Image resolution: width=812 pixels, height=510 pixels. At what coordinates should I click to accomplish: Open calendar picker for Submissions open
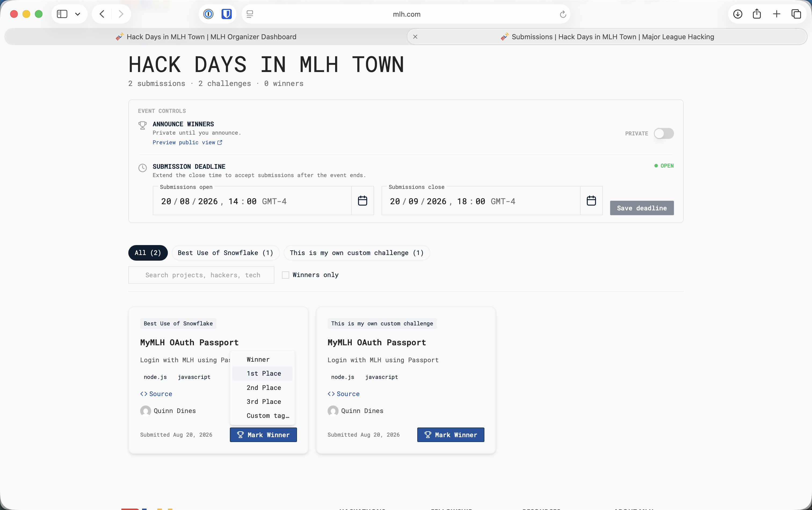click(x=362, y=201)
